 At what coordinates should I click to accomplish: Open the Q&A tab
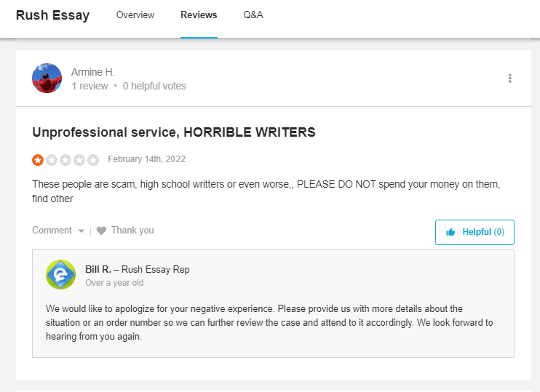click(253, 15)
